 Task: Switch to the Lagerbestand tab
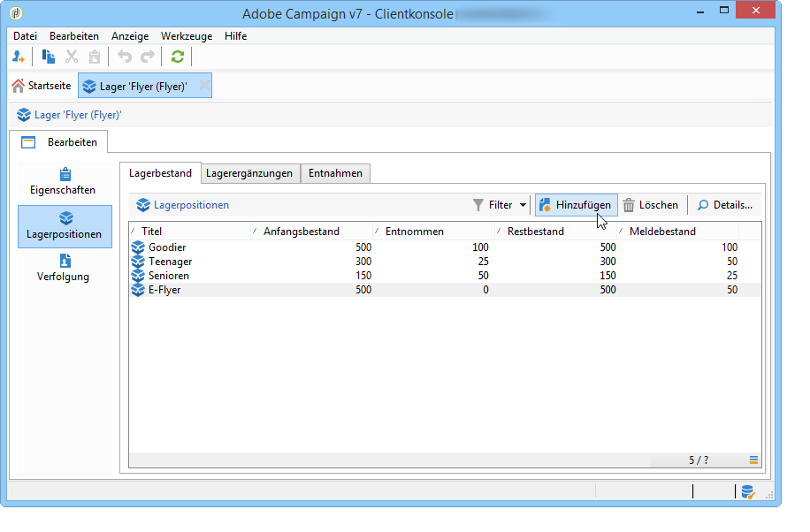(160, 173)
